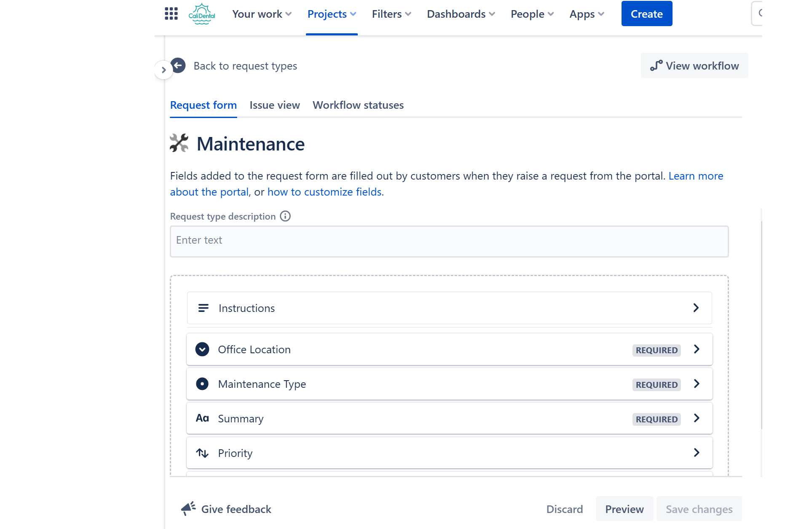Click the Create button
Screen dimensions: 812x529
coord(646,13)
